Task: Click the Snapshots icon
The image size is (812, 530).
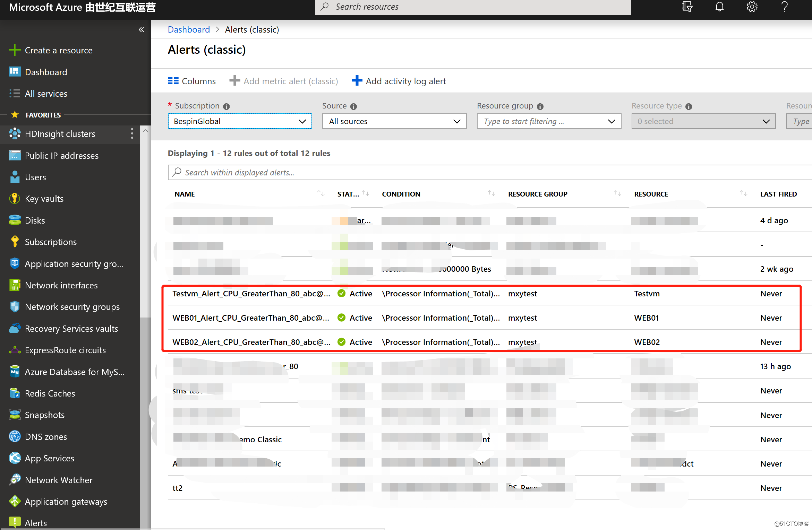Action: (15, 415)
